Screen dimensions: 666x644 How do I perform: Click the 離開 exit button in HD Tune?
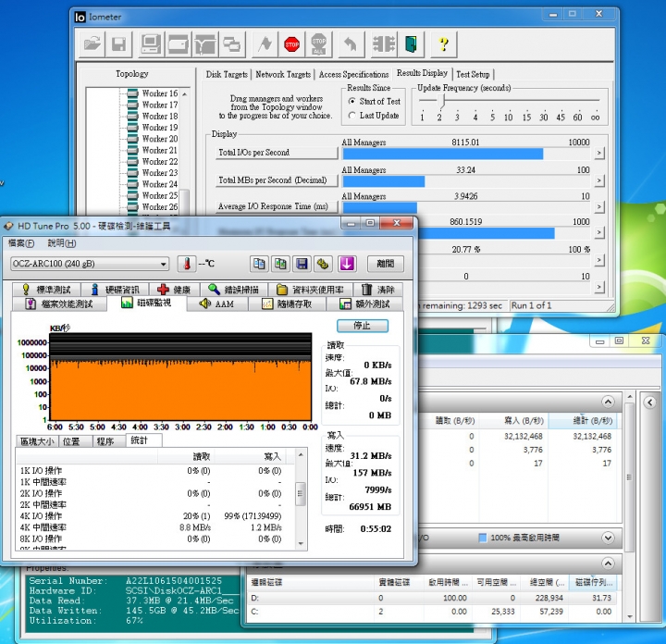tap(385, 264)
